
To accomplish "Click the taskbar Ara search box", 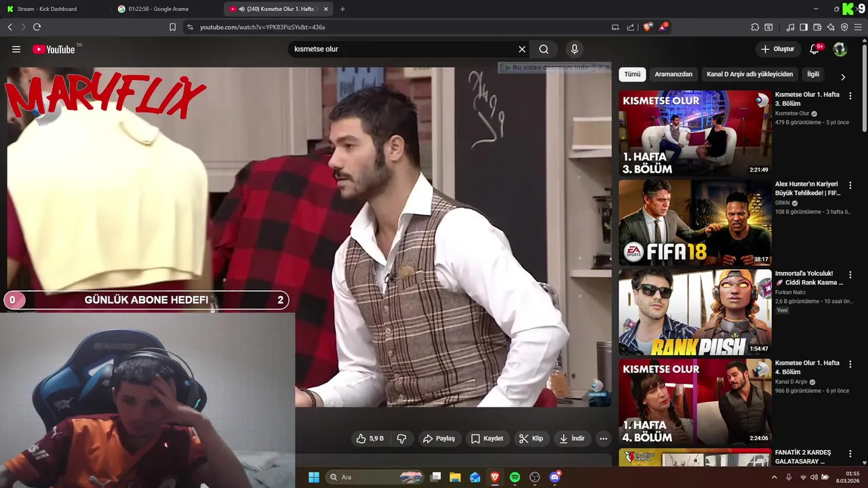I will (x=375, y=477).
